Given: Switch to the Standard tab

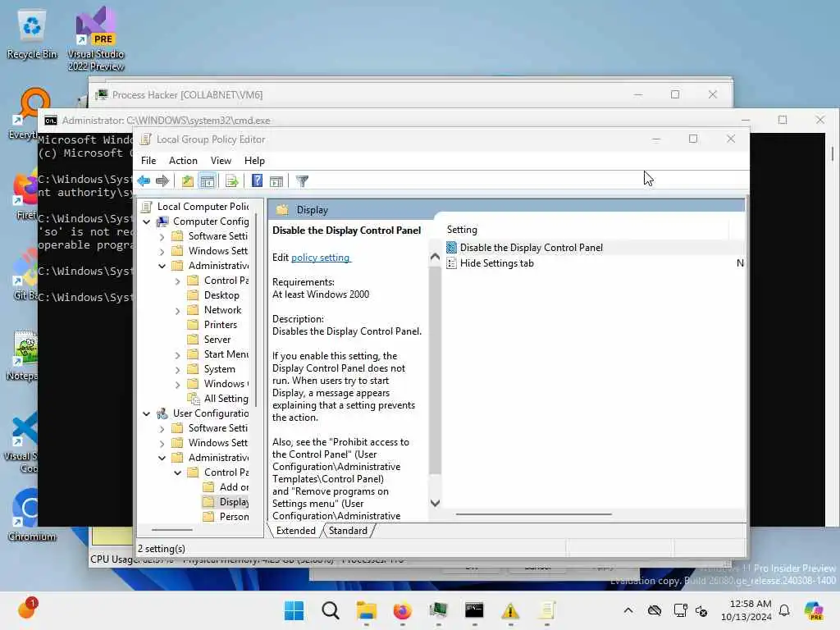Looking at the screenshot, I should (348, 531).
